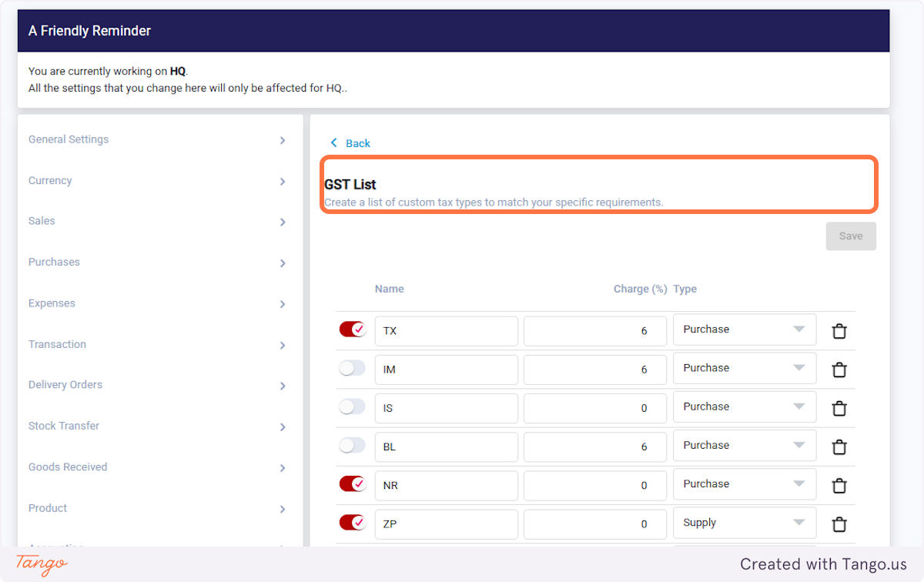This screenshot has height=582, width=924.
Task: Open Stock Transfer settings menu
Action: (x=158, y=426)
